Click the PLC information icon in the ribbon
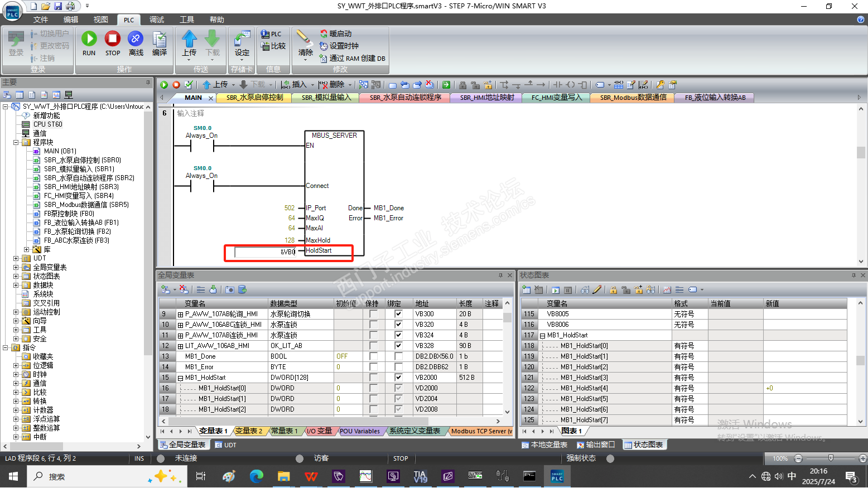Image resolution: width=868 pixels, height=488 pixels. (x=266, y=34)
